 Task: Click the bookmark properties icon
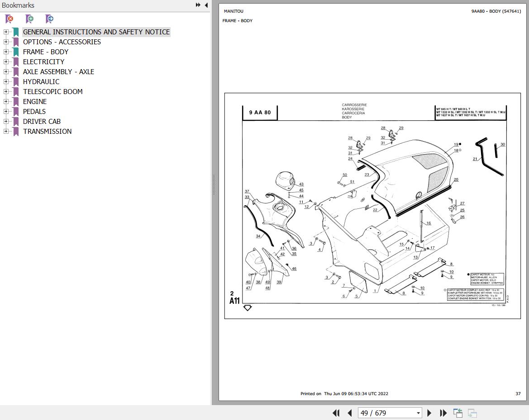click(x=49, y=19)
